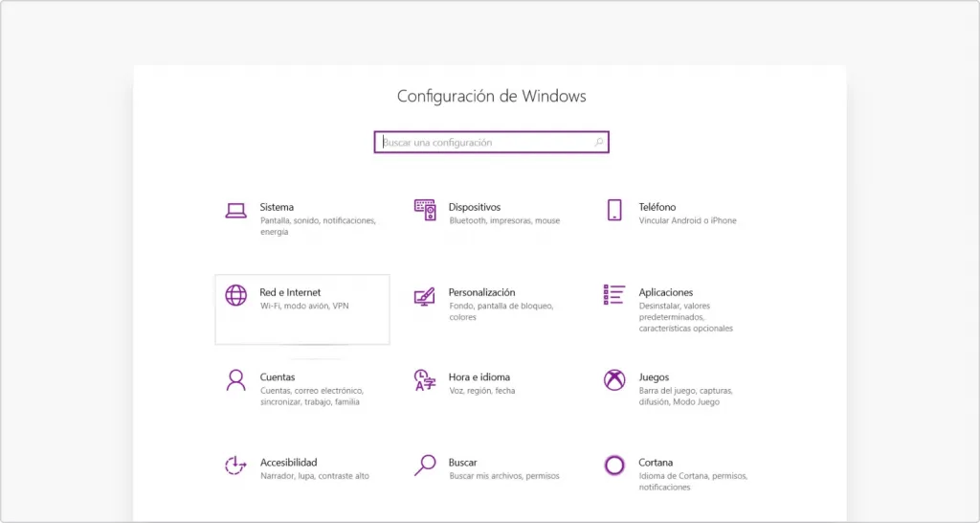980x523 pixels.
Task: Open the Teléfono settings title
Action: (657, 207)
